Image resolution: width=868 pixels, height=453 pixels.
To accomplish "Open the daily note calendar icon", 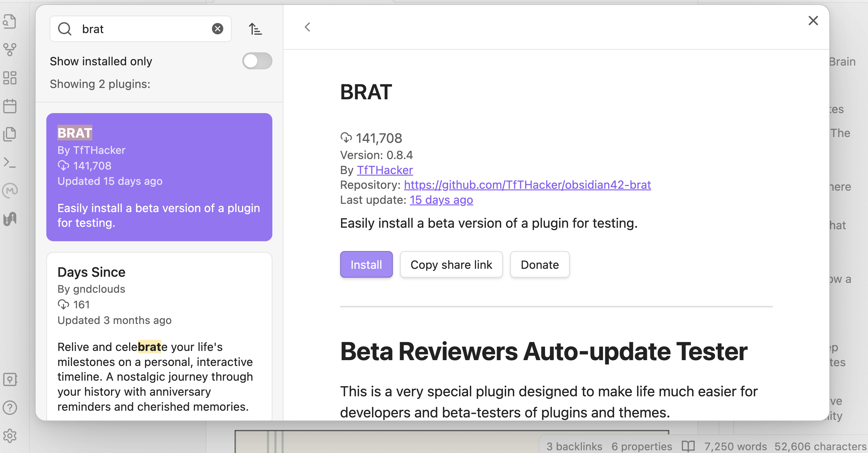I will [x=10, y=106].
